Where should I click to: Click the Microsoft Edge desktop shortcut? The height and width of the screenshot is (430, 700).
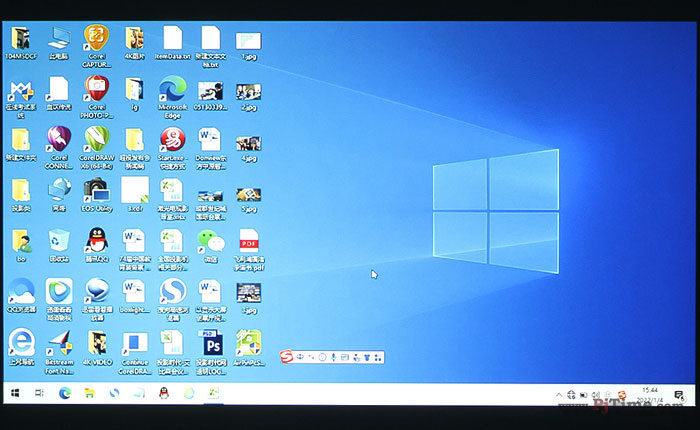172,89
